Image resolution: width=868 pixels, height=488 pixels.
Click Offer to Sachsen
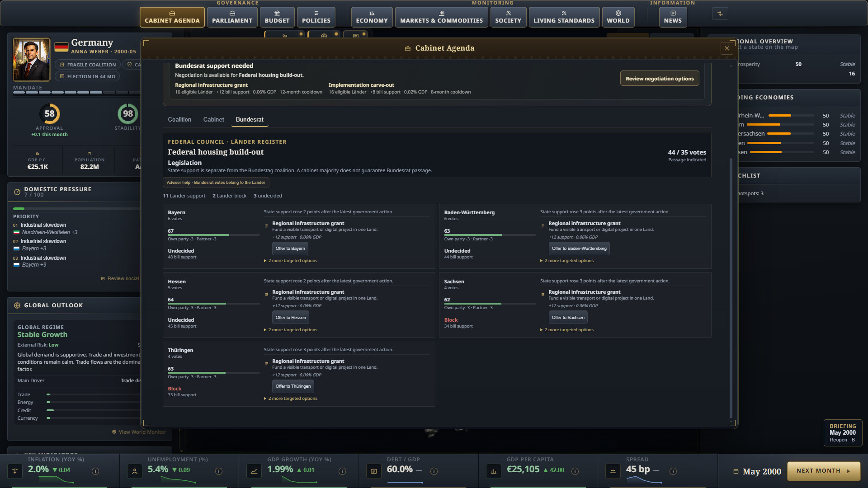coord(568,318)
